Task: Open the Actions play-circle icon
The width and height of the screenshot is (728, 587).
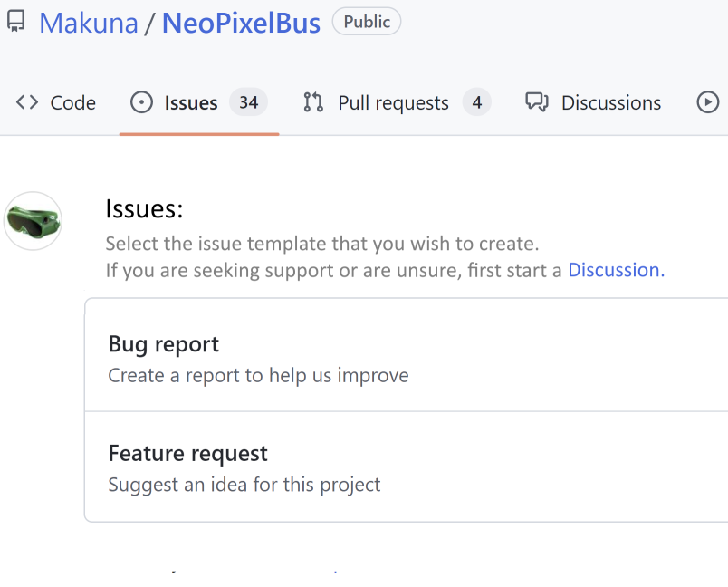Action: point(708,102)
